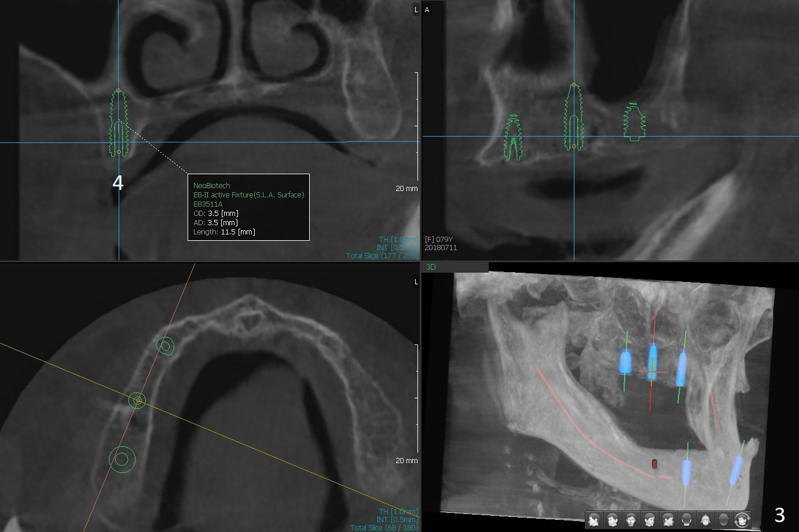799x532 pixels.
Task: Select the left lateral head view icon
Action: point(669,519)
